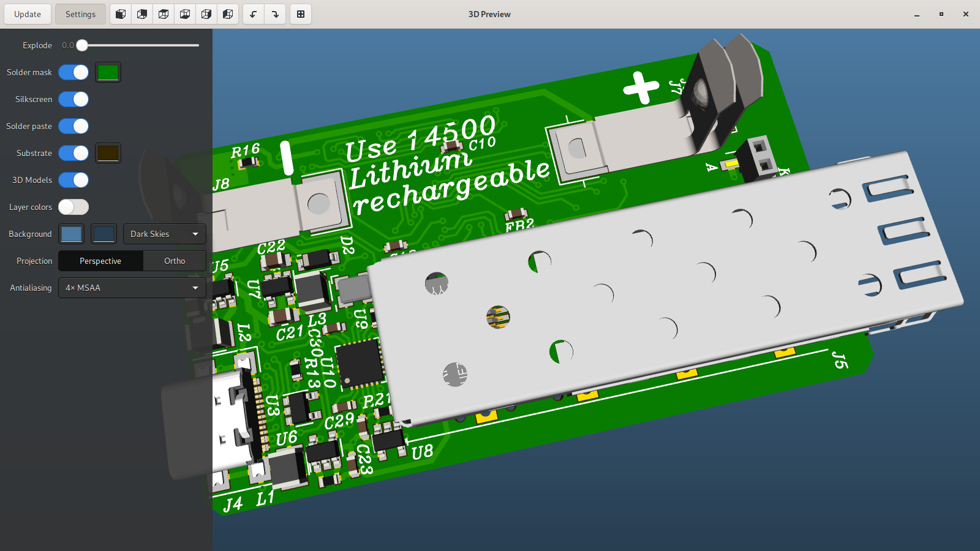The height and width of the screenshot is (551, 980).
Task: Select the bottom view cube icon
Action: tap(185, 14)
